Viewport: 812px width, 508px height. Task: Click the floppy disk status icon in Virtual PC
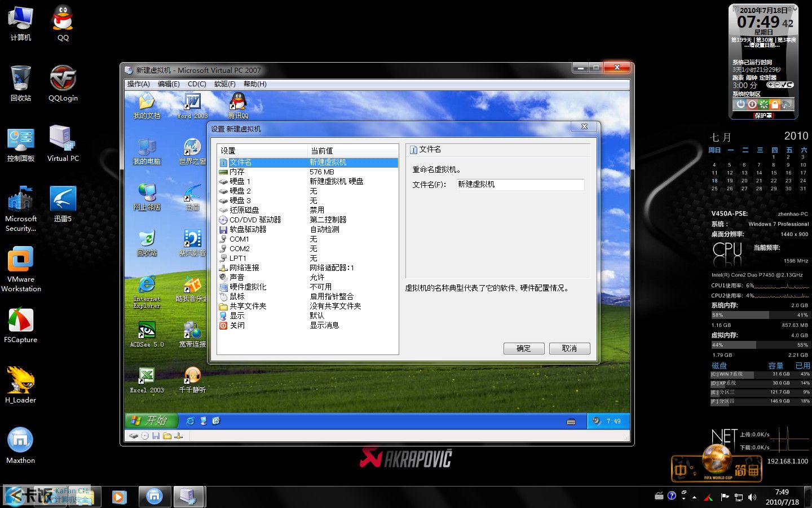click(156, 436)
